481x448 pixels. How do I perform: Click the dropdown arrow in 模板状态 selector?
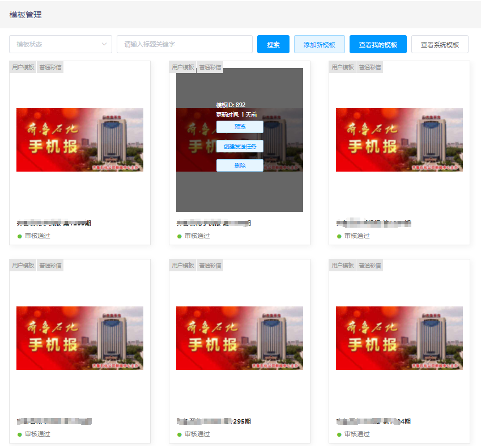pos(104,44)
